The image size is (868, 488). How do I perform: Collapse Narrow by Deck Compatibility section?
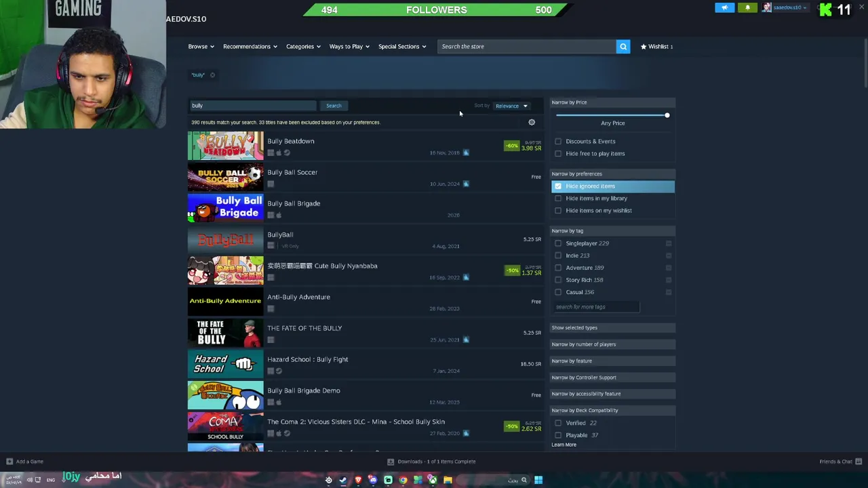pyautogui.click(x=613, y=410)
